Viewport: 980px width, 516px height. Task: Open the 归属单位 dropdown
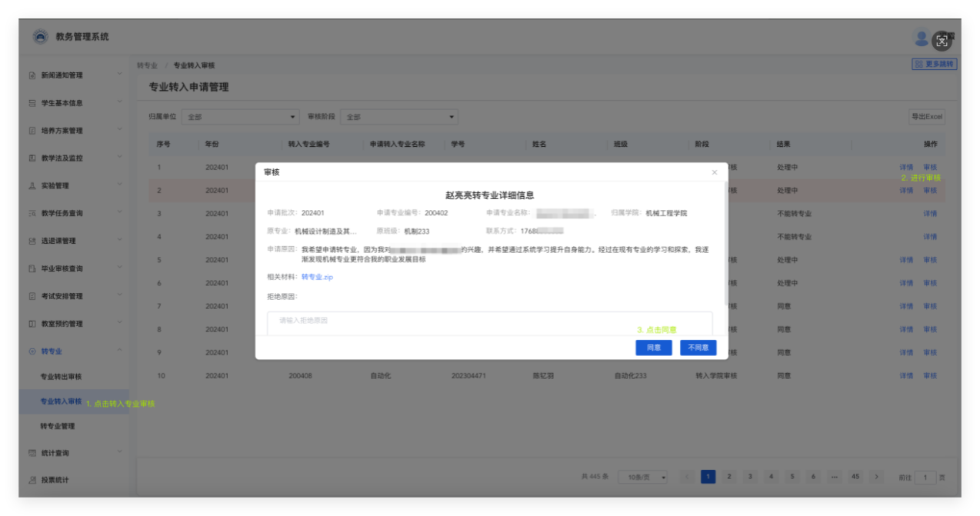pos(240,117)
